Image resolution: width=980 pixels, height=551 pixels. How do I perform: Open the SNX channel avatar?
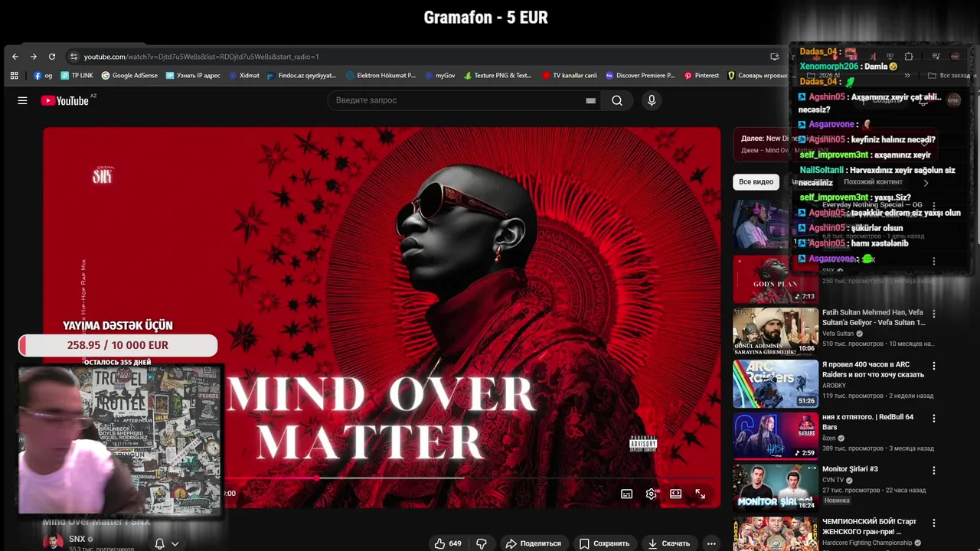tap(53, 542)
